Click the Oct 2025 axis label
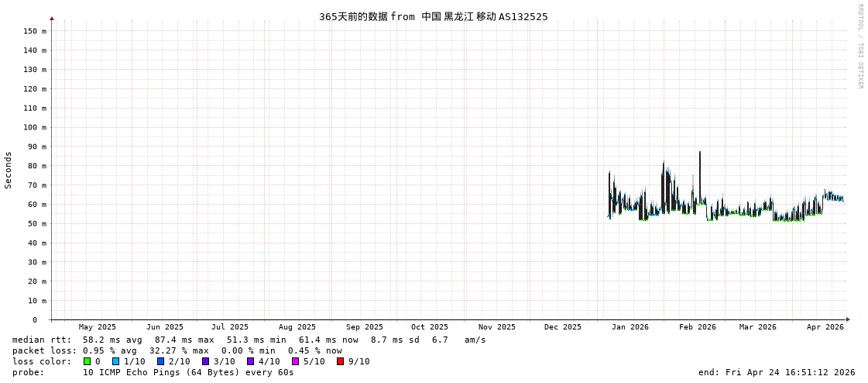The width and height of the screenshot is (868, 383). [x=429, y=327]
